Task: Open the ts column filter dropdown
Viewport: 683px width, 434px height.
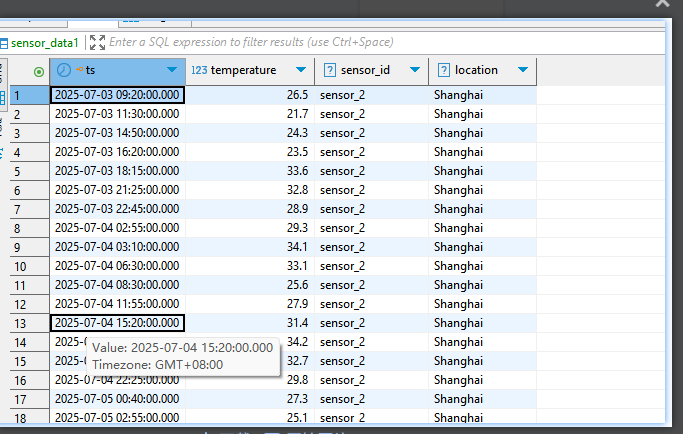Action: (x=172, y=70)
